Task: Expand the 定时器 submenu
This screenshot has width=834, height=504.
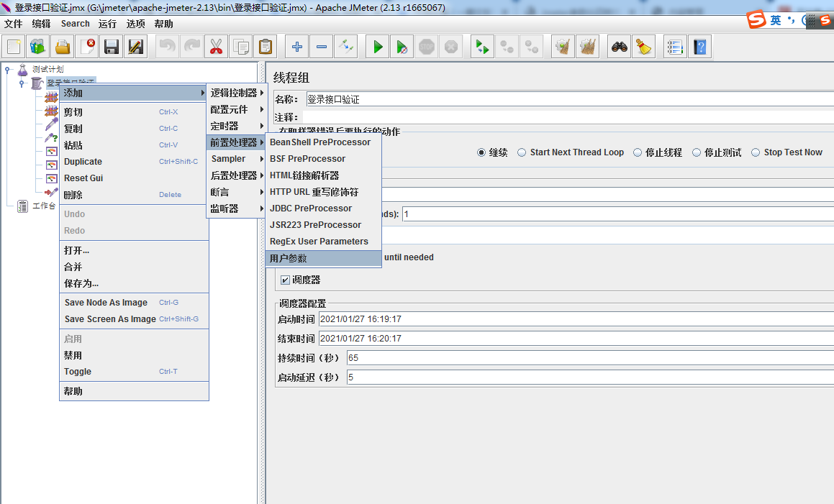Action: [237, 126]
